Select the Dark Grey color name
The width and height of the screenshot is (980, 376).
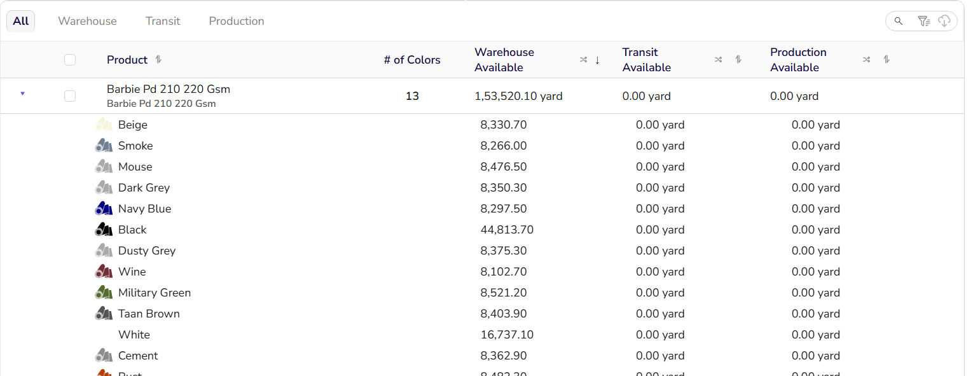click(144, 188)
